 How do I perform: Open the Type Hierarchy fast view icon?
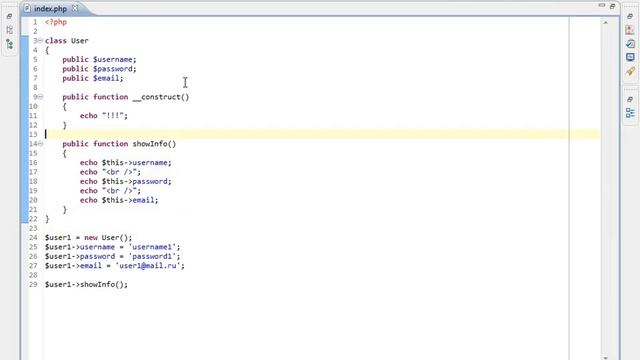click(9, 44)
